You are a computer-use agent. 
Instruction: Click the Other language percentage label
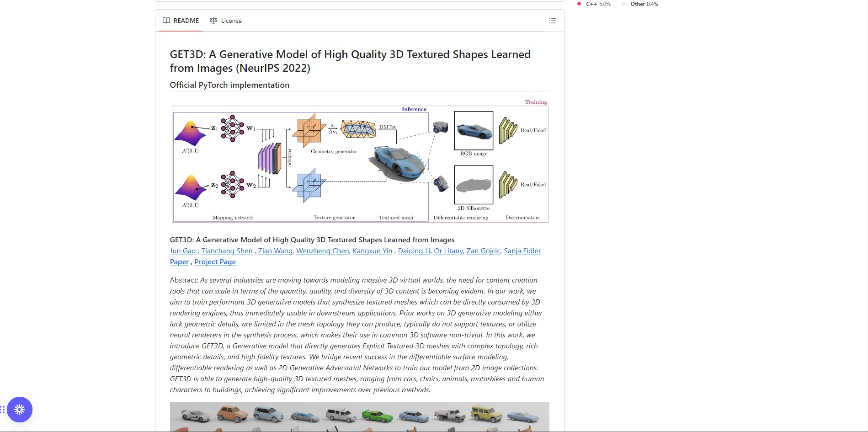point(644,4)
